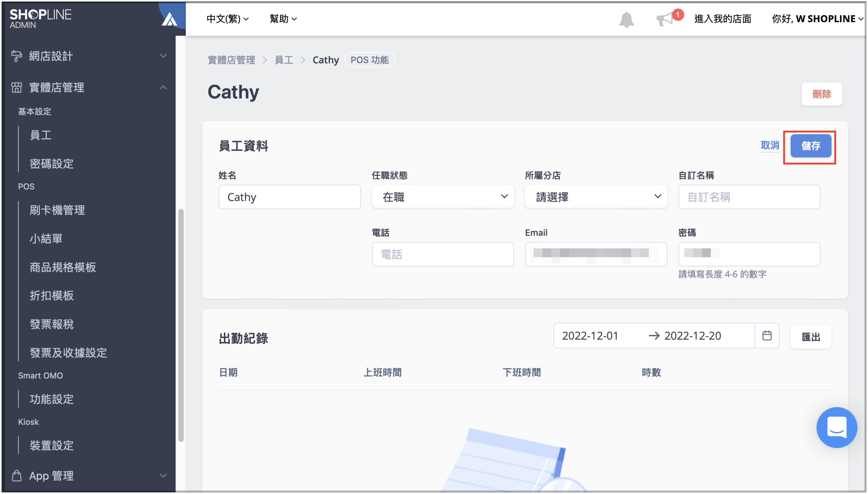Click the POS section label in the sidebar
868x494 pixels.
click(x=26, y=187)
